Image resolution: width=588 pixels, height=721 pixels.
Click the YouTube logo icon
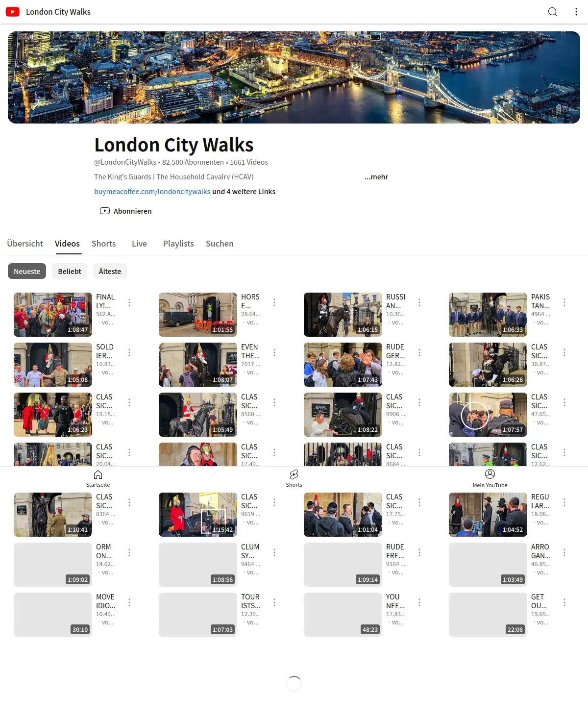(x=13, y=12)
